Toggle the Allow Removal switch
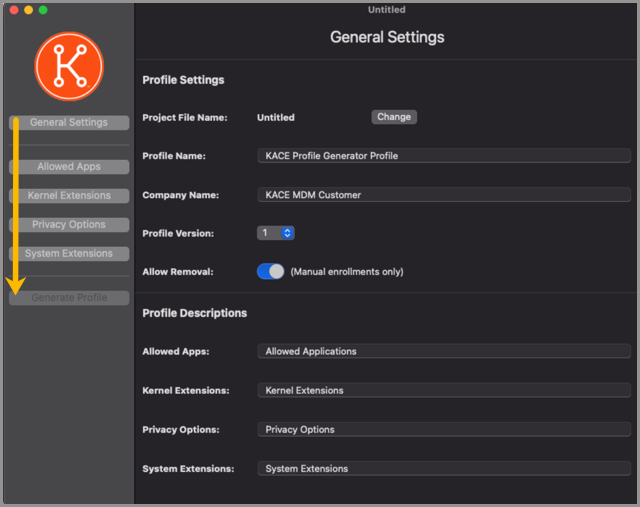This screenshot has width=640, height=507. click(271, 272)
